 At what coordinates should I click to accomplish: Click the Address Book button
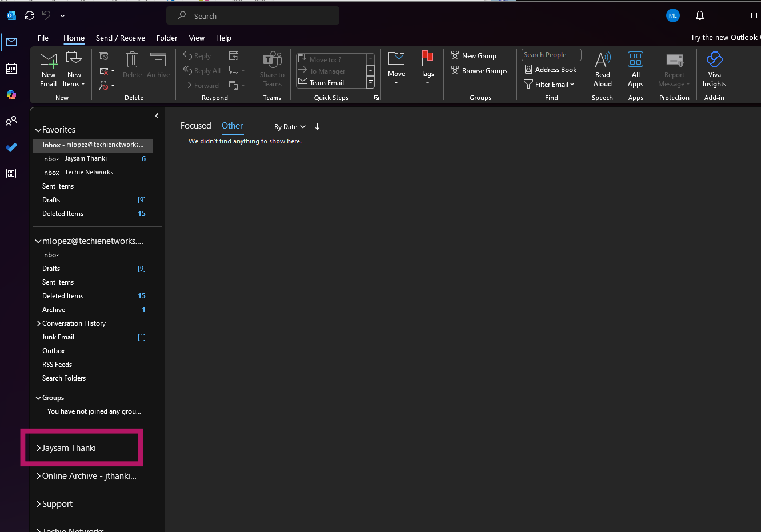coord(551,70)
